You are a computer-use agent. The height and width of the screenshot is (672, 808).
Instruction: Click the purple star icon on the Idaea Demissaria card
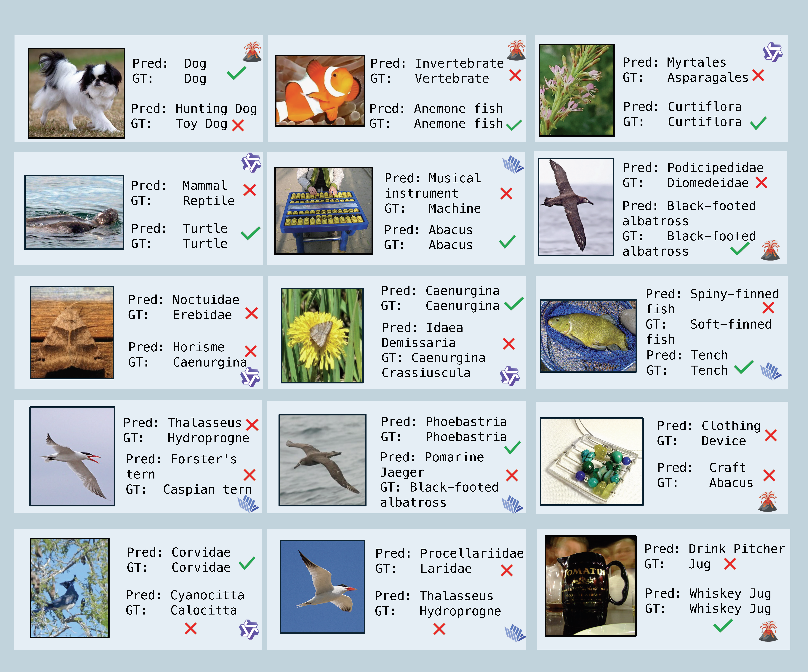[x=510, y=376]
